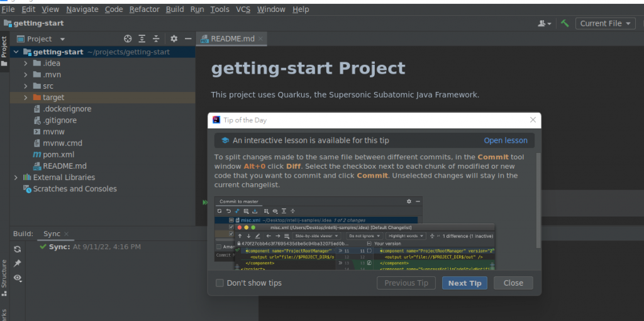Viewport: 644px width, 321px height.
Task: Expand the .mvn folder
Action: coord(25,75)
